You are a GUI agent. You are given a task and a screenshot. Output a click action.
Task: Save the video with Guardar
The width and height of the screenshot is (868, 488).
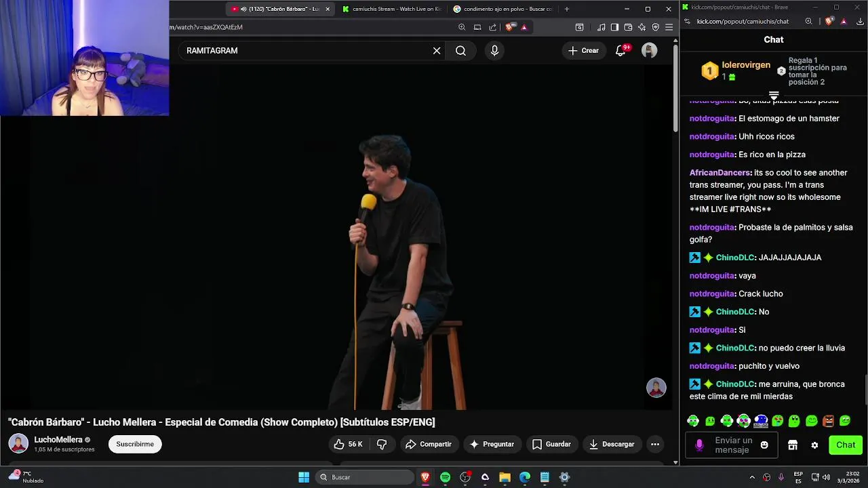click(x=551, y=445)
